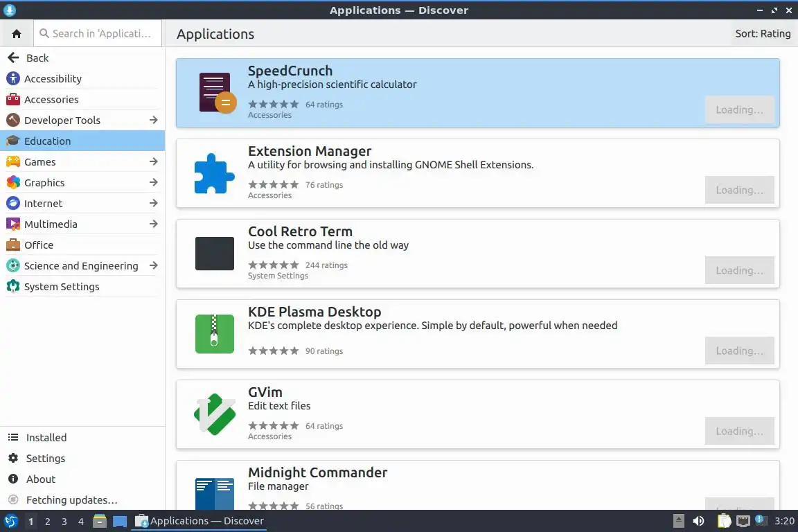The width and height of the screenshot is (798, 532).
Task: Expand the Multimedia submenu arrow
Action: (153, 224)
